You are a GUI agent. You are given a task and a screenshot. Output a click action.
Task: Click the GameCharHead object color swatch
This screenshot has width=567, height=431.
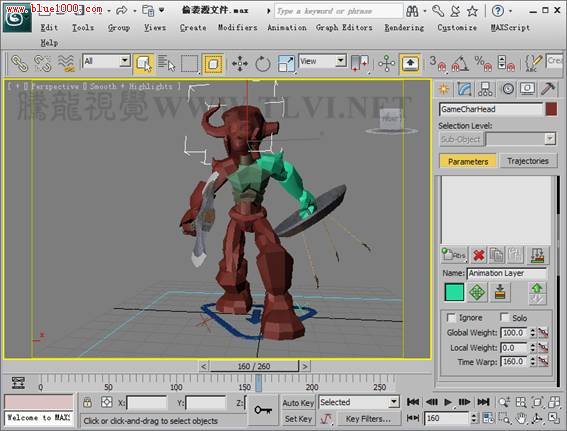point(551,109)
